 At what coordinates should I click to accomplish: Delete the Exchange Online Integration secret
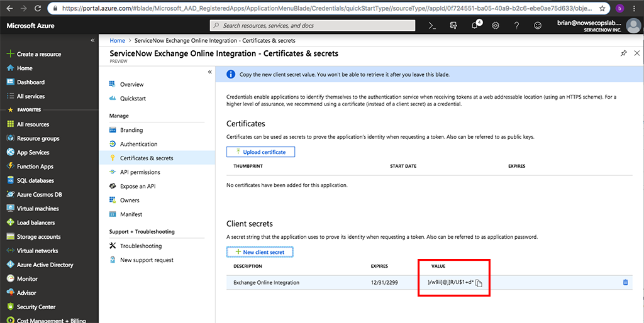coord(625,282)
